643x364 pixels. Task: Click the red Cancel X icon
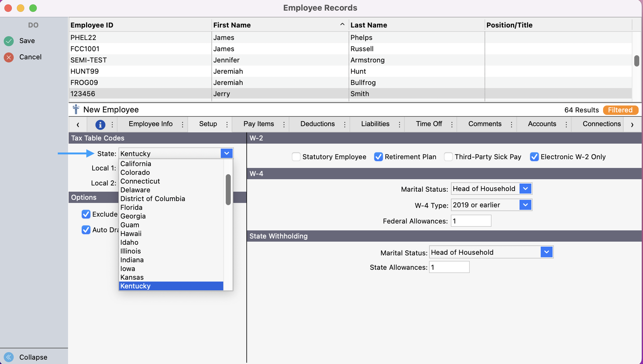9,57
